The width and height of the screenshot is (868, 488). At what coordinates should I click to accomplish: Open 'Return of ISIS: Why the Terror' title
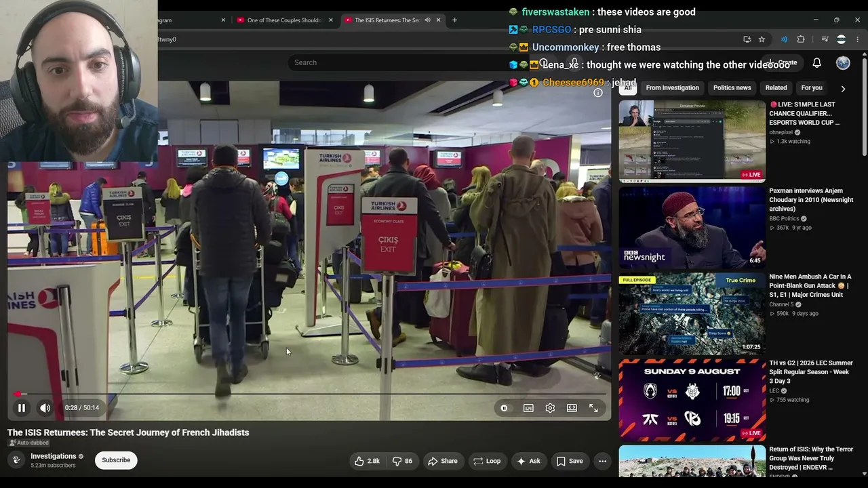point(811,458)
